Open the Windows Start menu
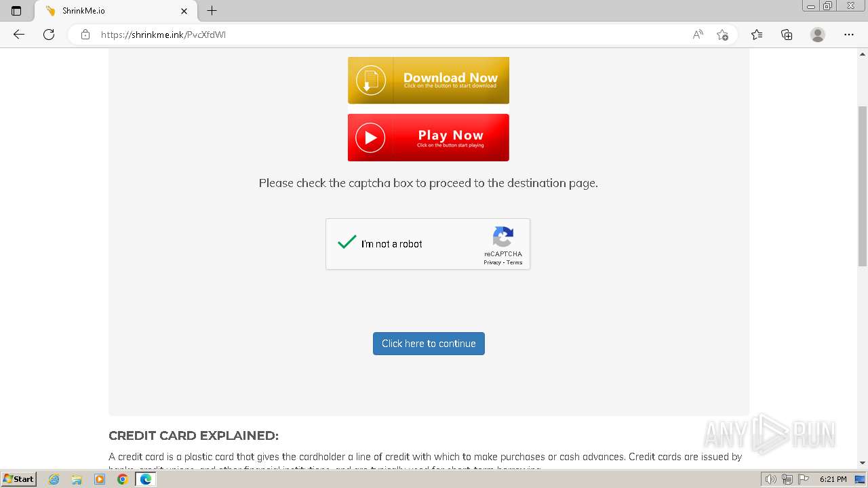 coord(18,479)
